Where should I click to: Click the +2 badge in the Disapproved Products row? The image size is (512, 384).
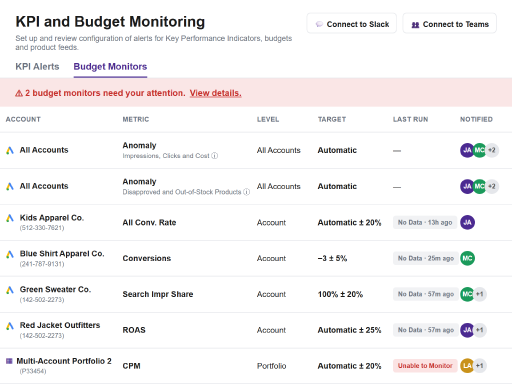(x=492, y=186)
